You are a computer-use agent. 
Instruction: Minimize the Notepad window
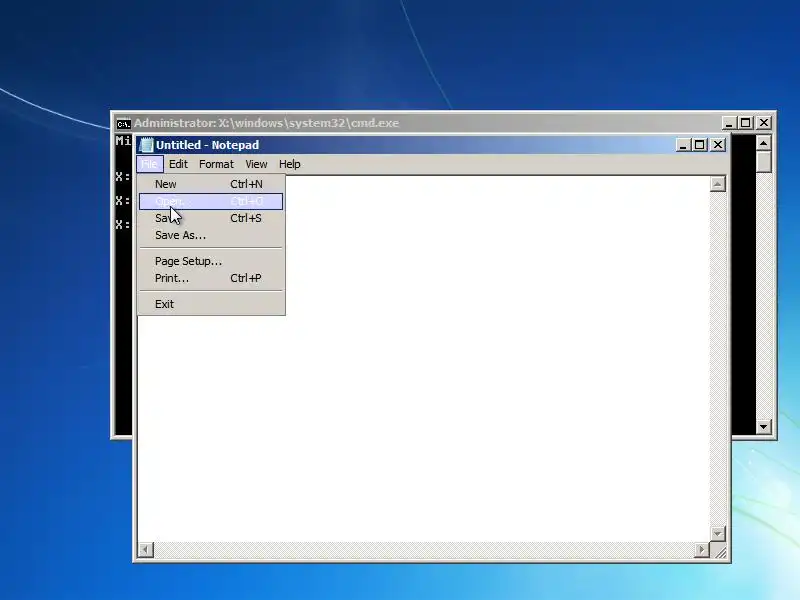(x=683, y=145)
